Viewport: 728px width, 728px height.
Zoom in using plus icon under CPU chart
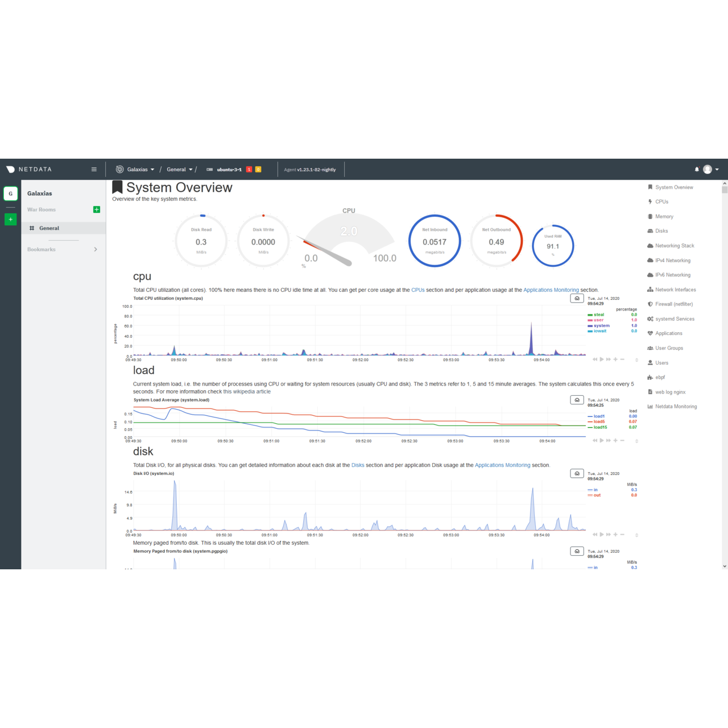click(615, 359)
